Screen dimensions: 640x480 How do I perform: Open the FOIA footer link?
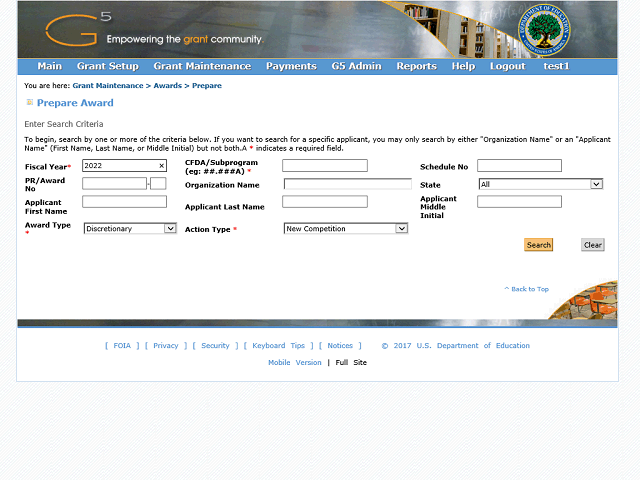122,346
